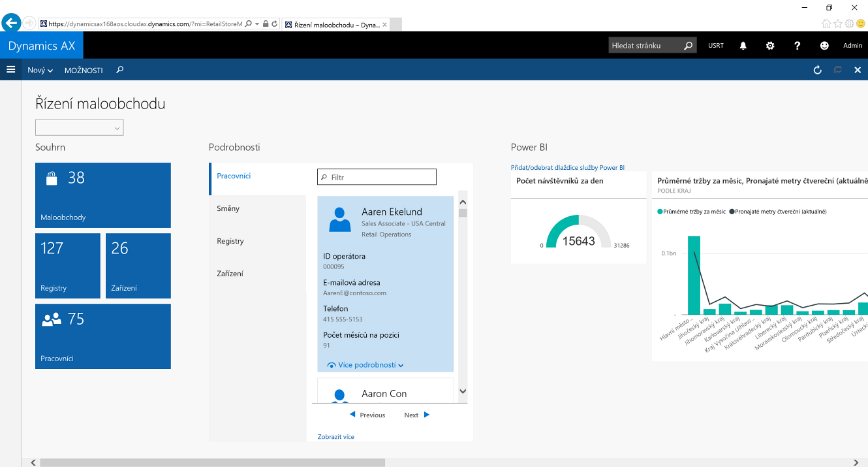Open browser tools gear icon
Screen dimensions: 868x467
coord(849,24)
